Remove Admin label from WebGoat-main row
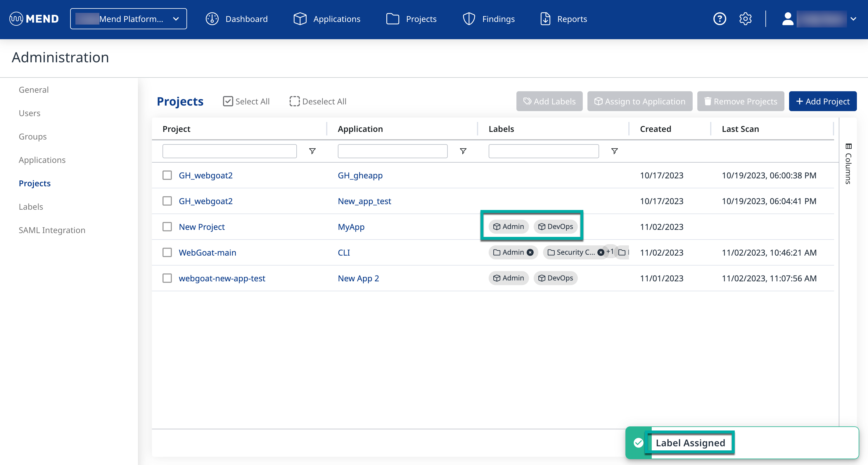Viewport: 868px width, 465px height. [530, 252]
